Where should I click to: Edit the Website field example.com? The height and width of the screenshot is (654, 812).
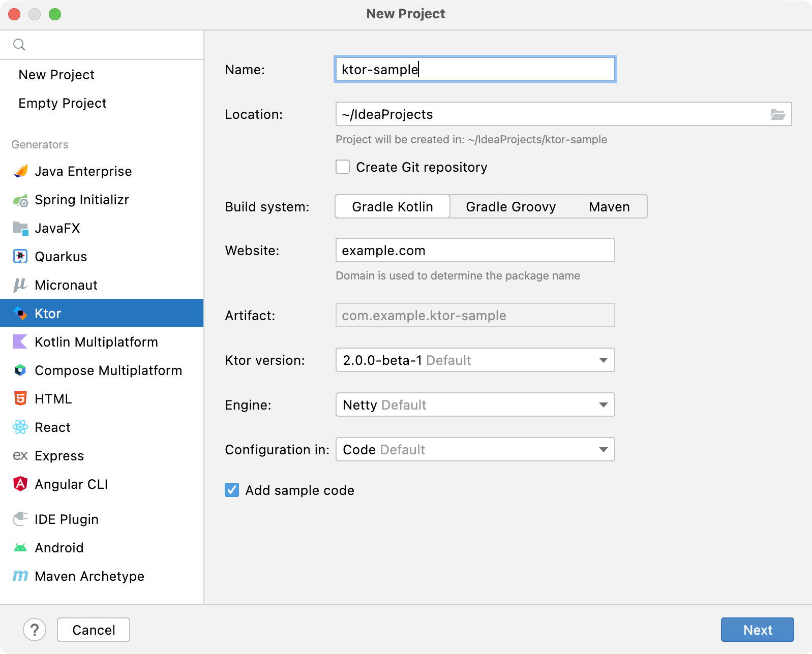click(475, 250)
